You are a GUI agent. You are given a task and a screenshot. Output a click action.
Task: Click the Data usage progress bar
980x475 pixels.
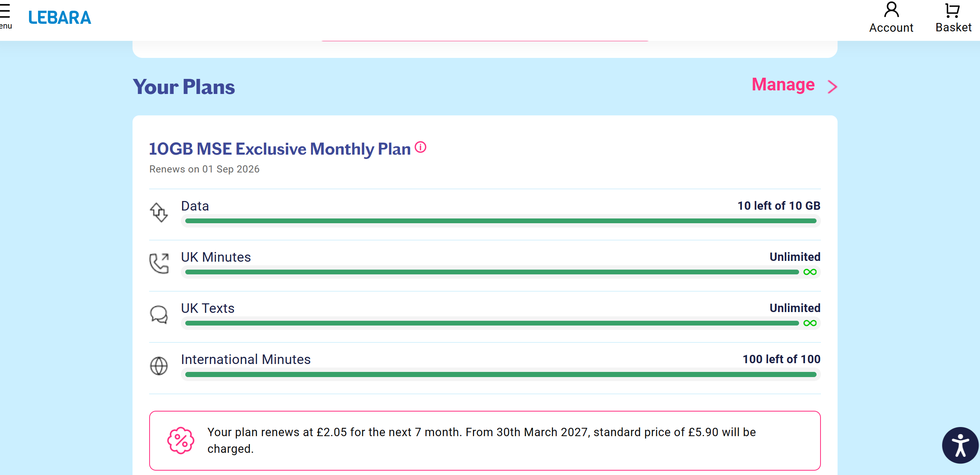point(501,221)
